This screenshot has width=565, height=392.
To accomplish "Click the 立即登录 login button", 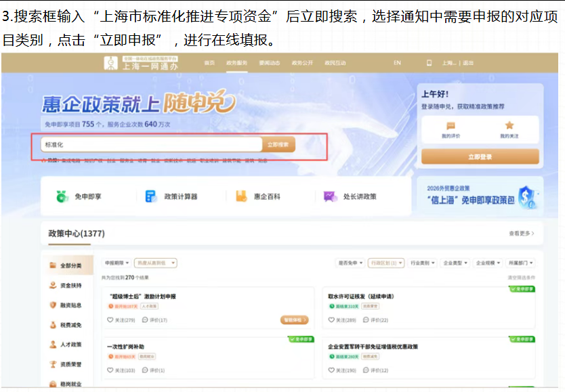I will [x=480, y=156].
